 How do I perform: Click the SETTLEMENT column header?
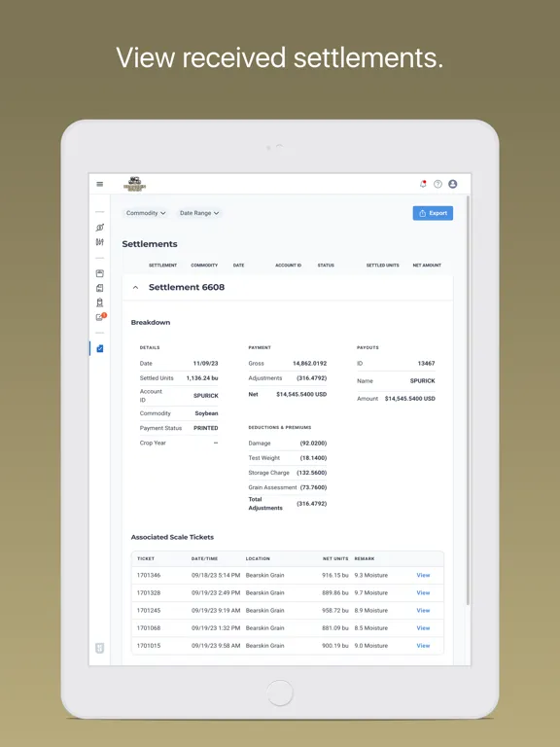[163, 265]
